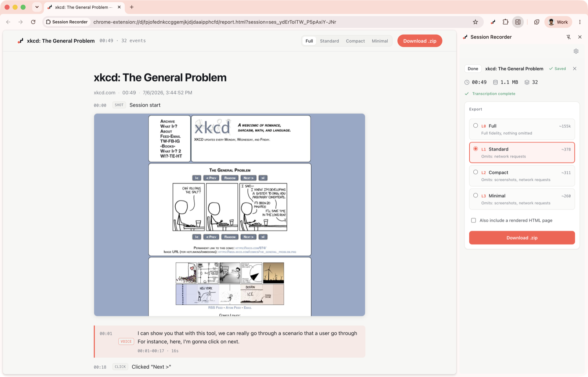588x377 pixels.
Task: Click the '32 events' count in header
Action: click(133, 41)
